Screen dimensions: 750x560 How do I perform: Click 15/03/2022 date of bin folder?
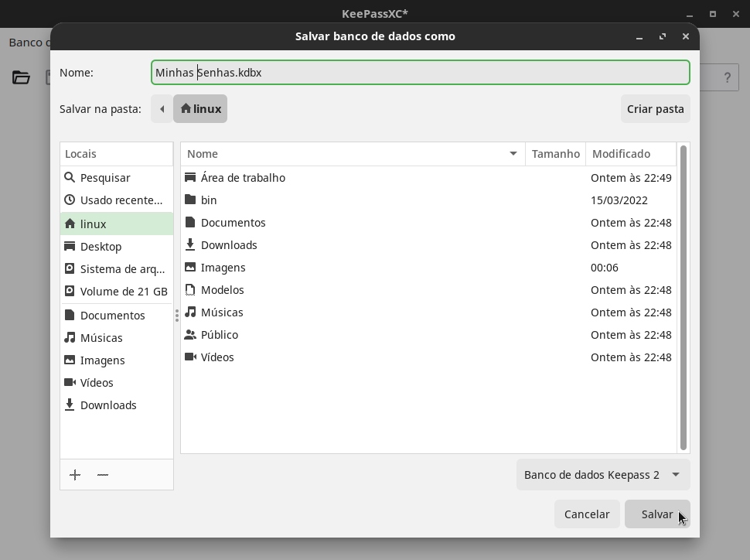coord(619,200)
